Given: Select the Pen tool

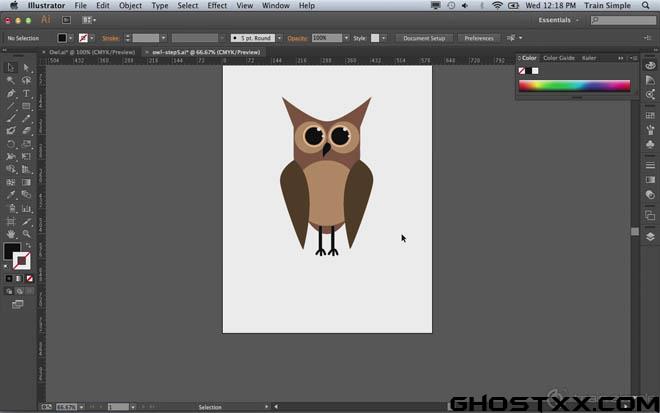Looking at the screenshot, I should [x=11, y=93].
